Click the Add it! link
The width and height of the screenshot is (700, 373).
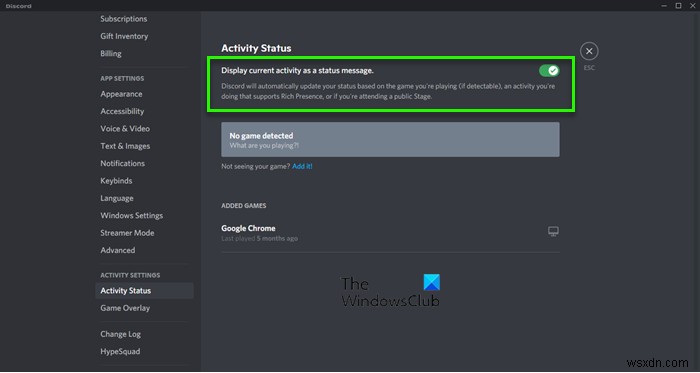(x=302, y=166)
